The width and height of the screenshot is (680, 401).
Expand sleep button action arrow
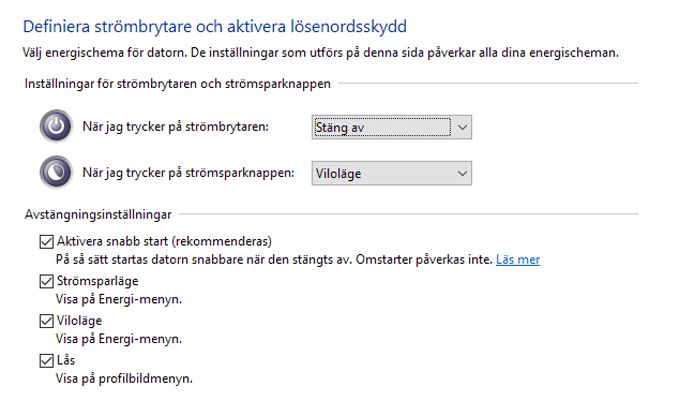tap(462, 173)
